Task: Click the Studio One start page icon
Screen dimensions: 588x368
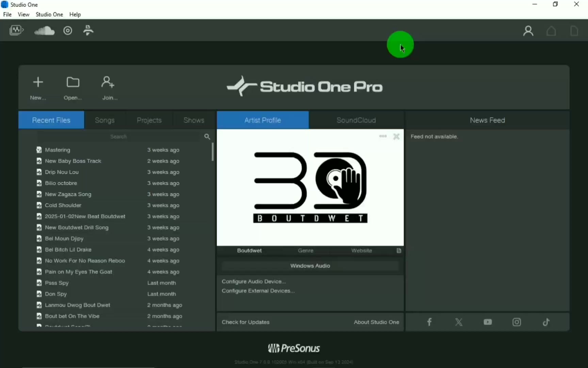Action: click(16, 31)
